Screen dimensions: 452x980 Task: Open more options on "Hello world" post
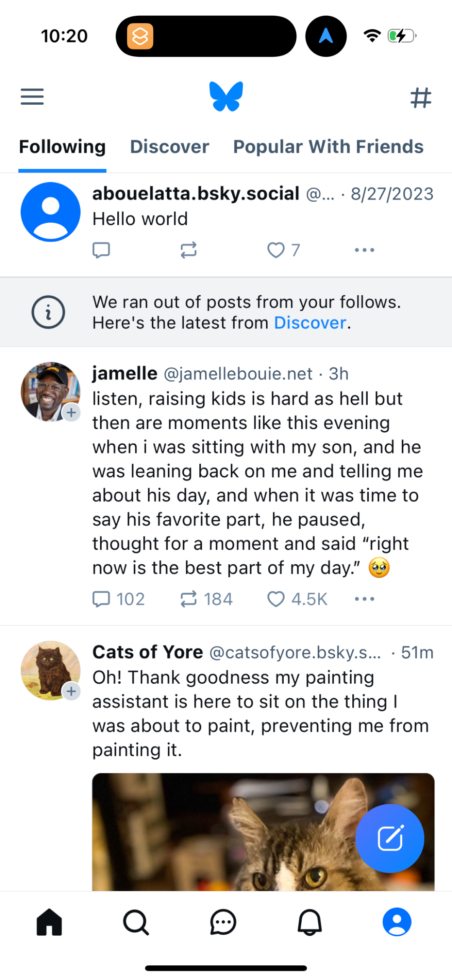[364, 250]
